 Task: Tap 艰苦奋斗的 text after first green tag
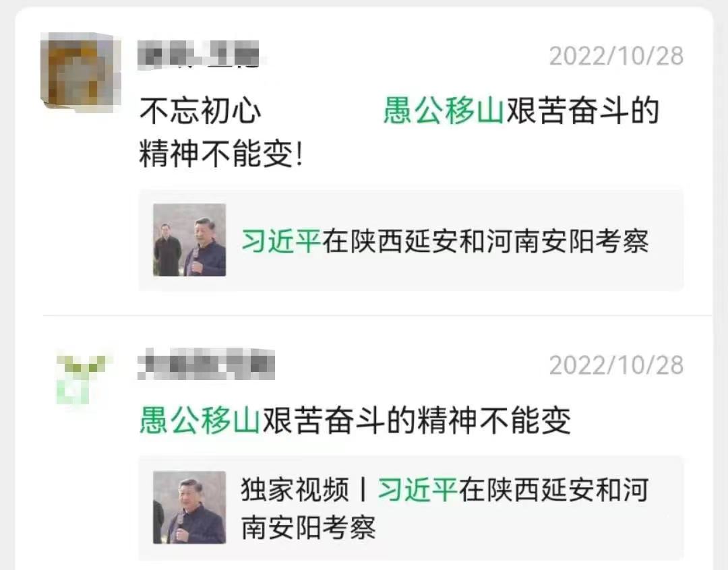[x=582, y=111]
